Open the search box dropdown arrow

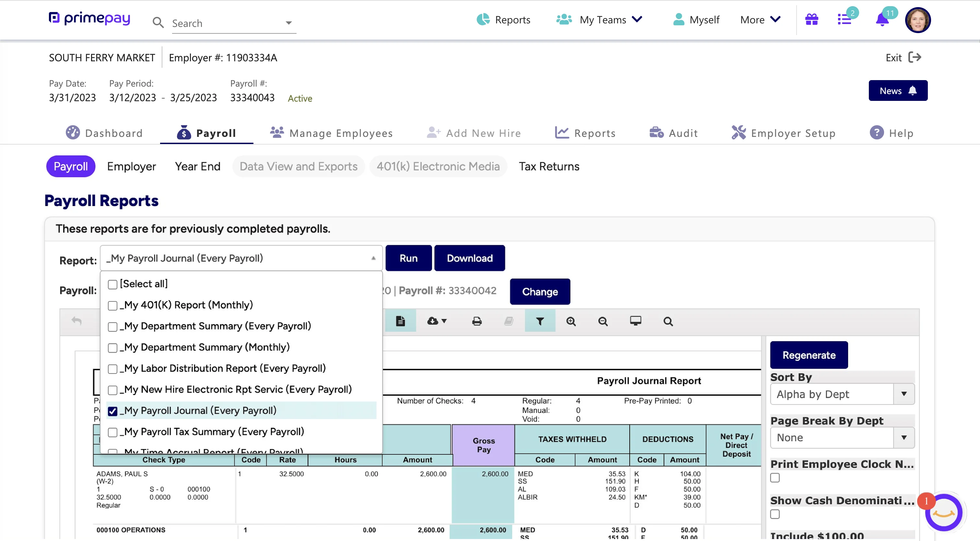pyautogui.click(x=289, y=23)
